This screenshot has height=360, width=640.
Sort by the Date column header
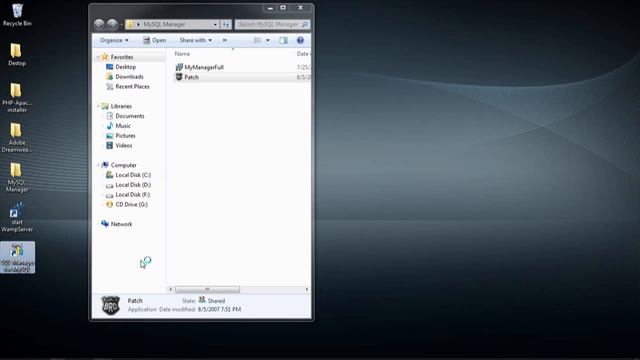(302, 53)
